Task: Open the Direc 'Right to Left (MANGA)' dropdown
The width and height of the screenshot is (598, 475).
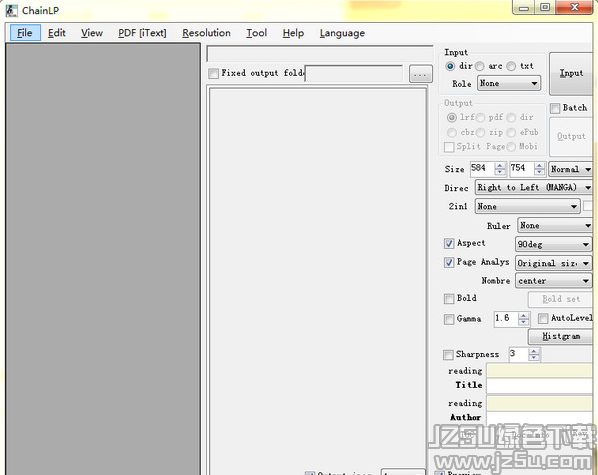Action: click(534, 187)
